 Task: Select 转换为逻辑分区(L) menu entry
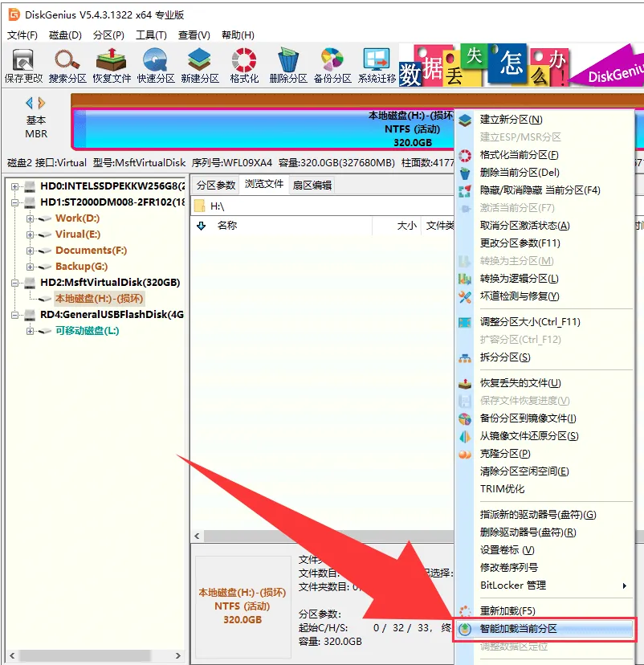tap(544, 279)
